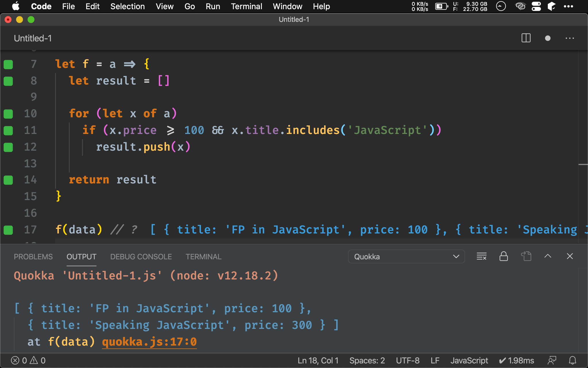Open the View menu
Image resolution: width=588 pixels, height=368 pixels.
tap(165, 6)
